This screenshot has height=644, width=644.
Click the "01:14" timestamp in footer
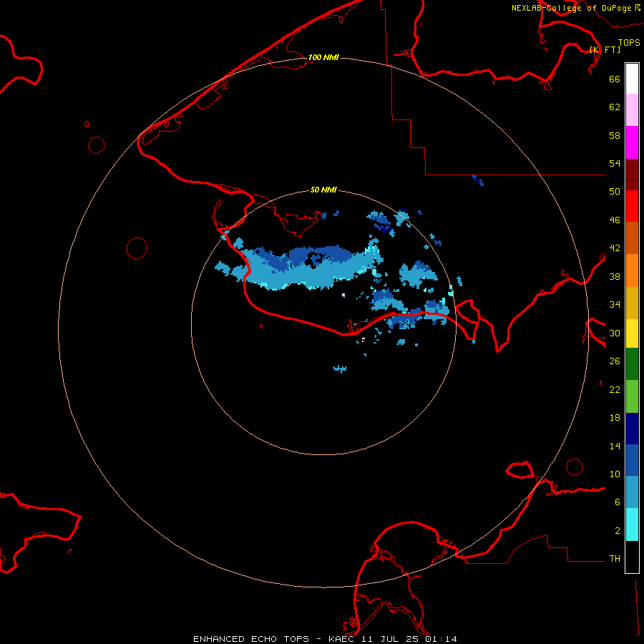[441, 639]
